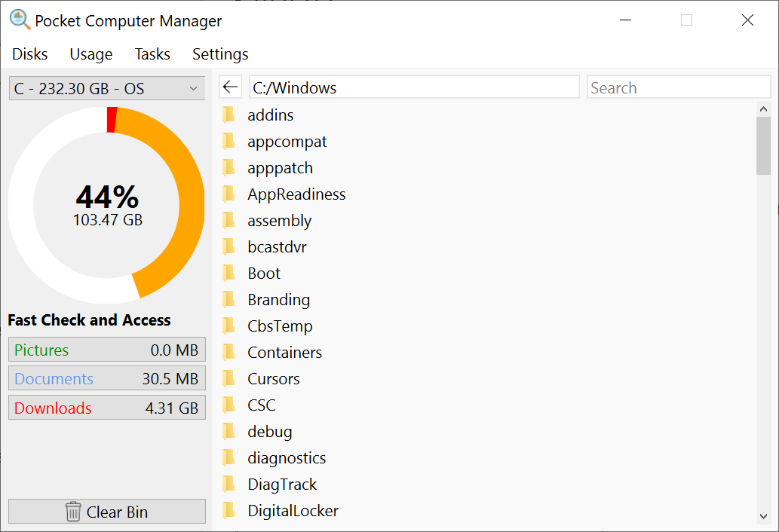Select the Containers folder name
This screenshot has height=532, width=779.
click(x=284, y=353)
